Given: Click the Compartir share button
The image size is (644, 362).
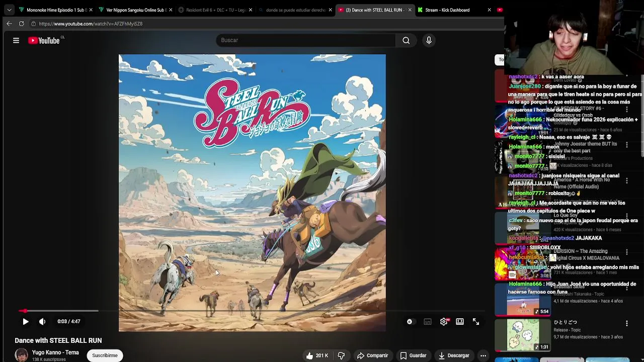Looking at the screenshot, I should pyautogui.click(x=372, y=355).
